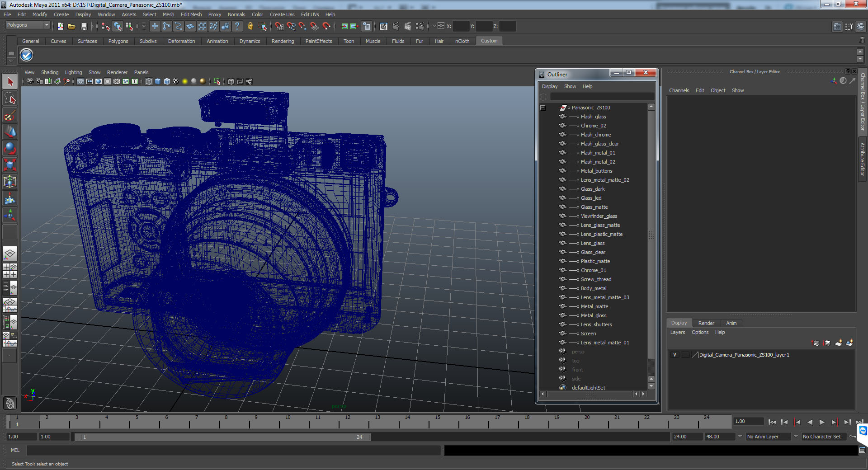Screen dimensions: 868x470
Task: Collapse the Panasonic_ZS100 tree node
Action: tap(543, 108)
